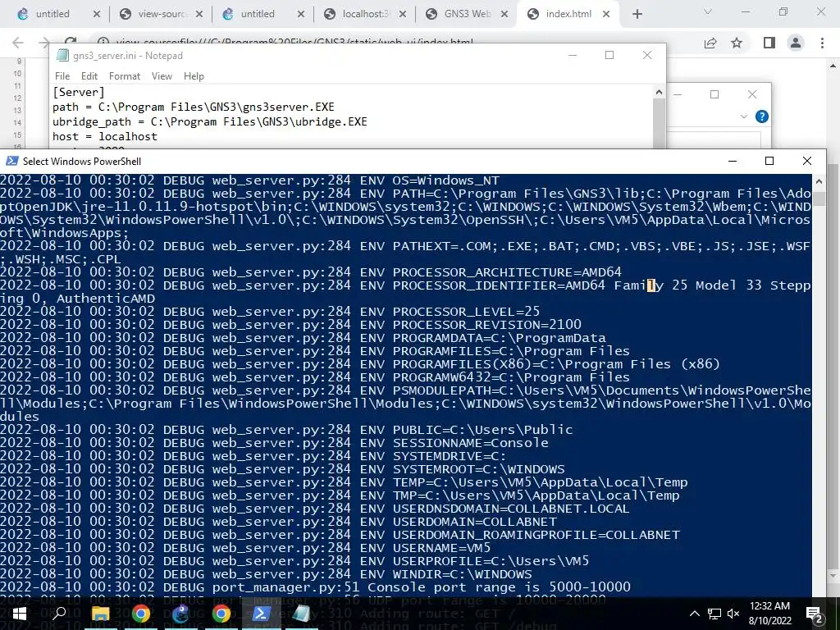Click the browser page scrollbar up arrow
This screenshot has height=630, width=840.
click(833, 66)
